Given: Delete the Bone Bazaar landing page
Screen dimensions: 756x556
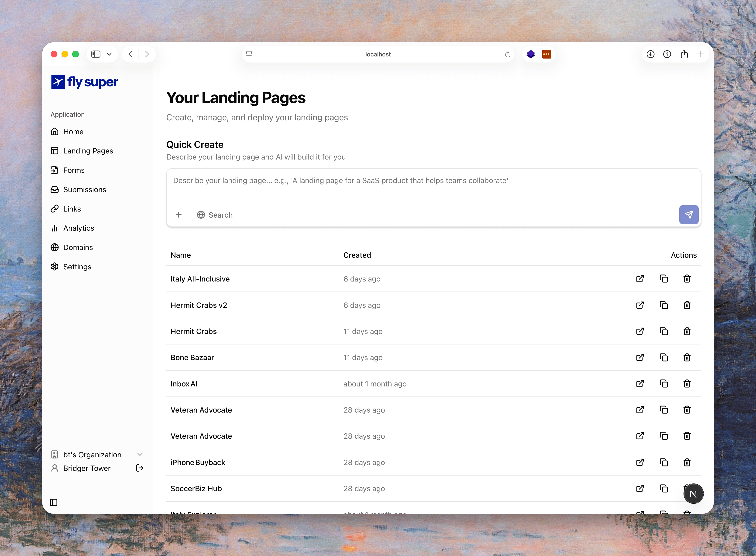Looking at the screenshot, I should coord(687,358).
